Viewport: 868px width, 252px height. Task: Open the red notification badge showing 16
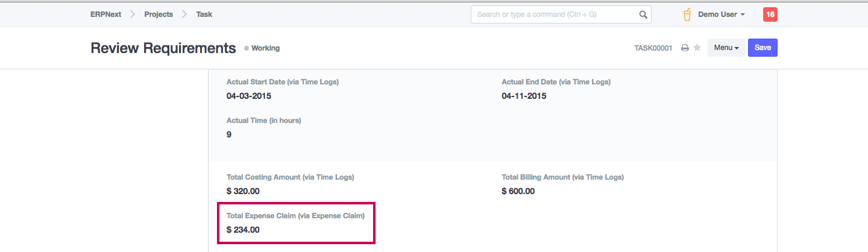(x=770, y=14)
